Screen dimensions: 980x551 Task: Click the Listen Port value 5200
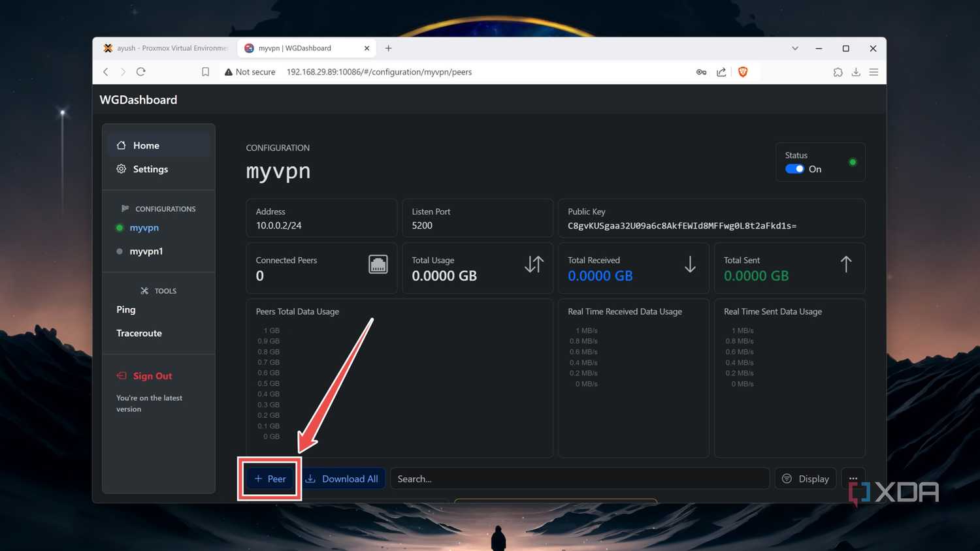pyautogui.click(x=422, y=225)
